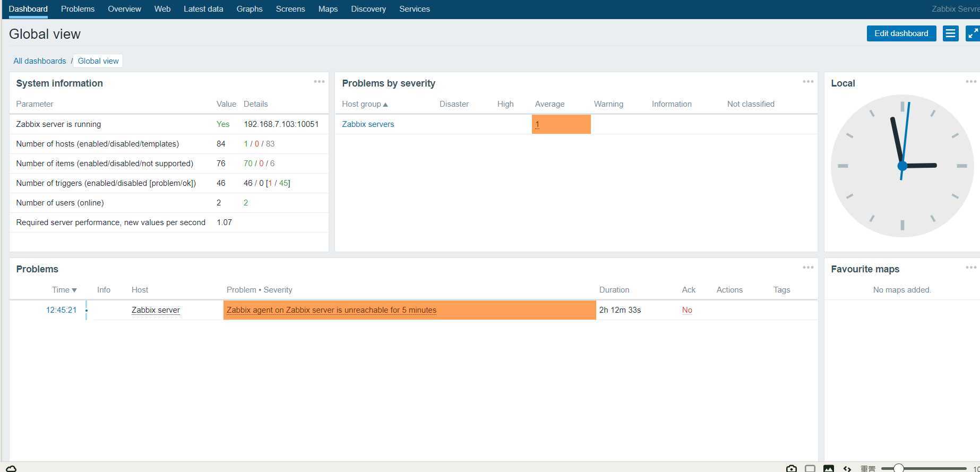
Task: Click the Required server performance row label
Action: 111,222
